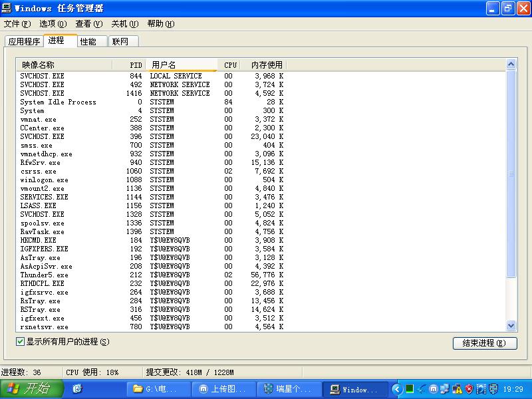
Task: Switch to 上传图... taskbar window
Action: coord(223,389)
